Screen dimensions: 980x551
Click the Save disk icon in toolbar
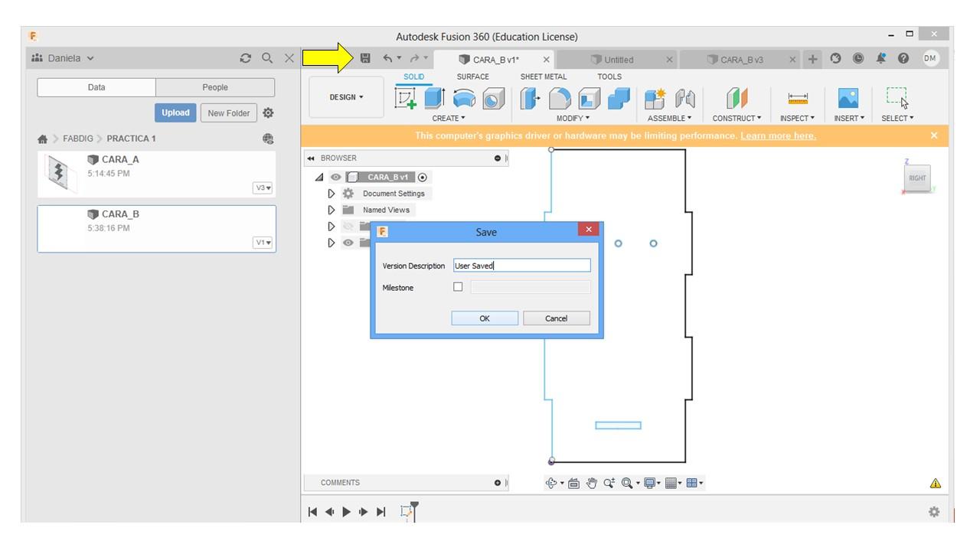[365, 58]
